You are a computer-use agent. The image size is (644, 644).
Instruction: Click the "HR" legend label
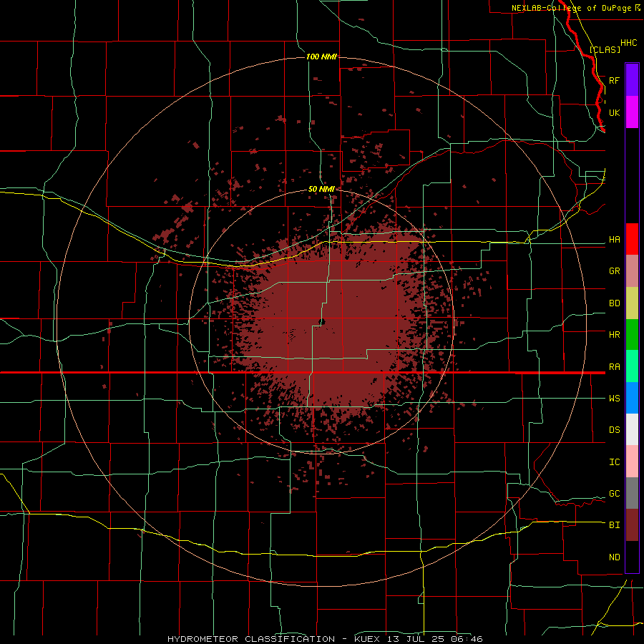point(615,335)
